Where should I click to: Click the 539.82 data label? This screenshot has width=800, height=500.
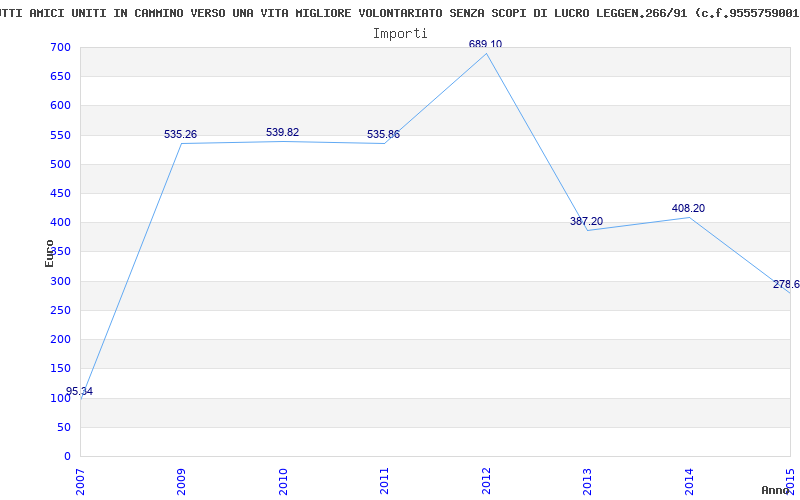[282, 132]
